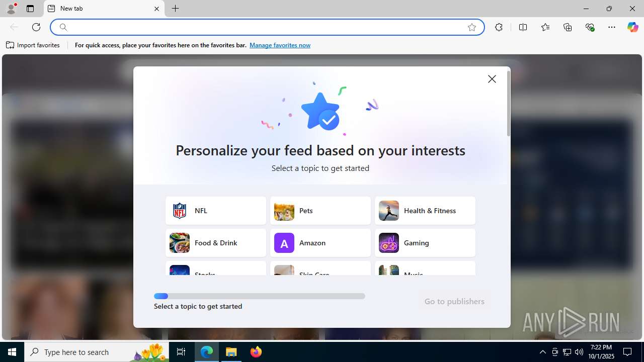Add this page to favorites star
This screenshot has width=644, height=362.
(x=472, y=27)
